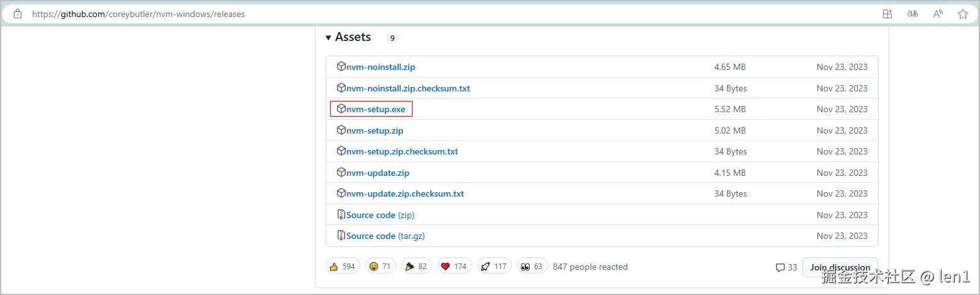
Task: Download nvm-update.zip
Action: click(378, 173)
